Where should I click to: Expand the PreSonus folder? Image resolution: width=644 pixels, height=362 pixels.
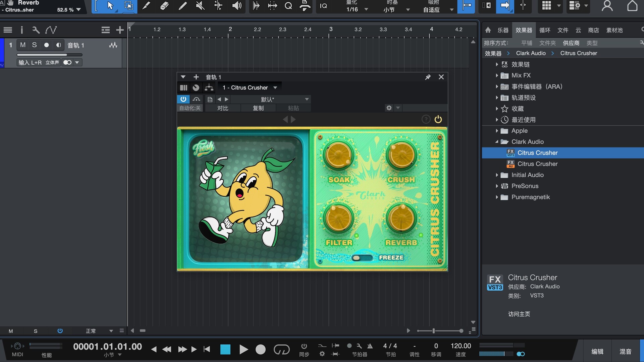click(x=497, y=186)
